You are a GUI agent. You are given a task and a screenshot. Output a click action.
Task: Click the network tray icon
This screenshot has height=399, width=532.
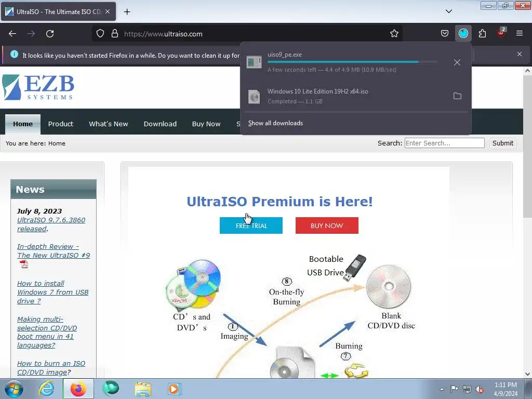[x=467, y=389]
